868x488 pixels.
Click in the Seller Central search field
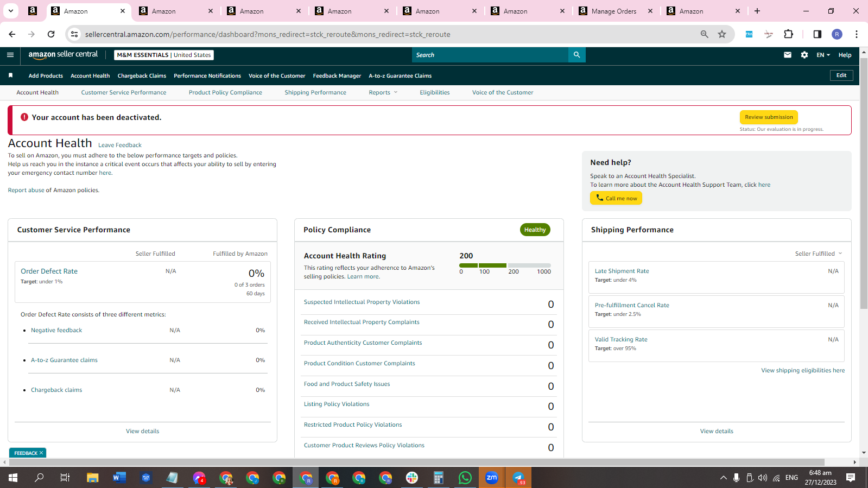click(x=490, y=55)
